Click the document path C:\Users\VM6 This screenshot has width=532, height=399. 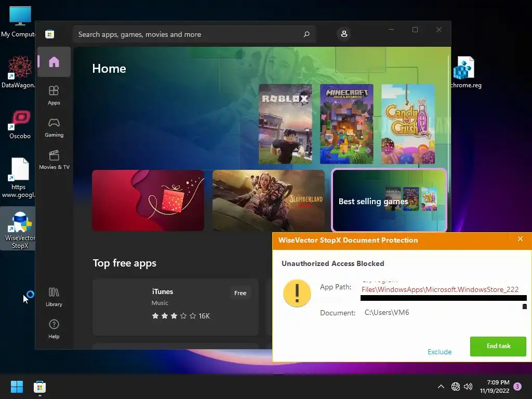coord(387,312)
